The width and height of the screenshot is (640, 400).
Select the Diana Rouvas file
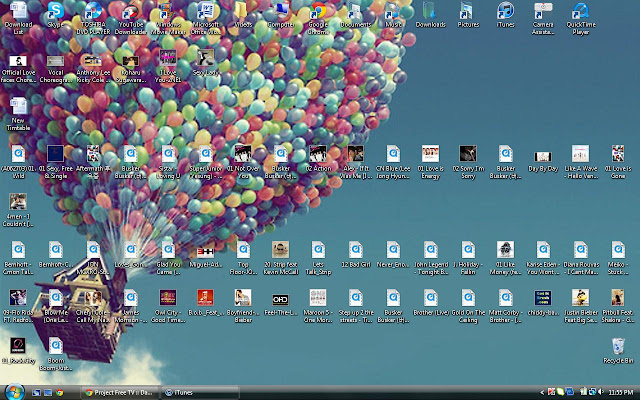point(581,258)
